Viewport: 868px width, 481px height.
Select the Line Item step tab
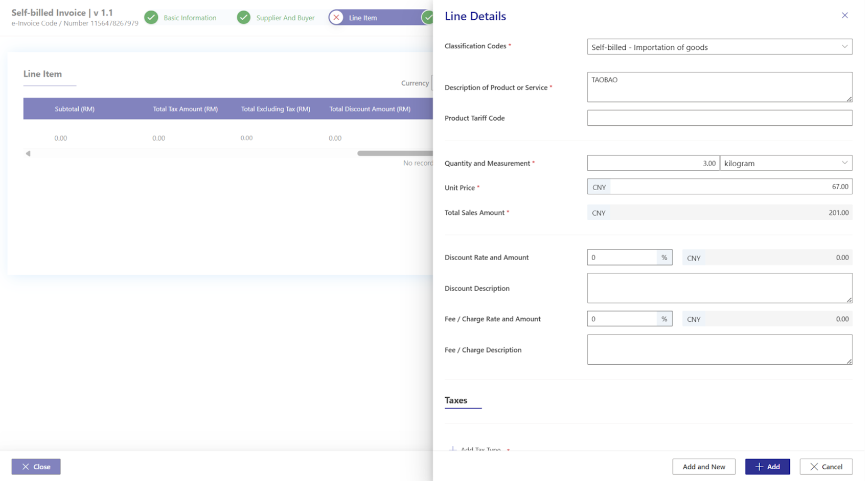click(363, 18)
